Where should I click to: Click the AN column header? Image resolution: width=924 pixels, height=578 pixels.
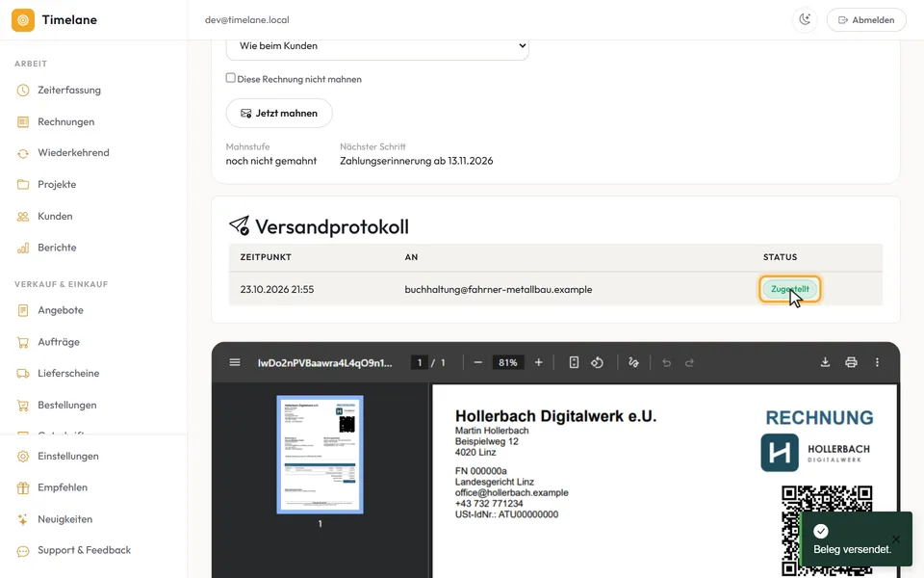[411, 257]
